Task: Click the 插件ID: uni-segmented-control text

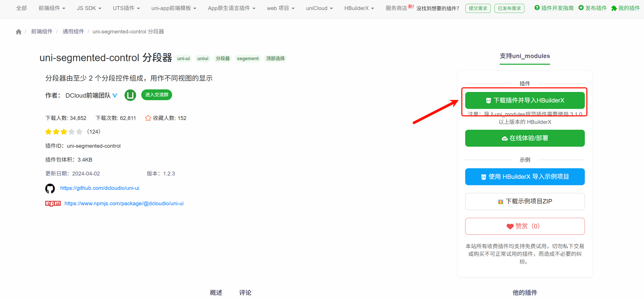Action: pos(83,146)
